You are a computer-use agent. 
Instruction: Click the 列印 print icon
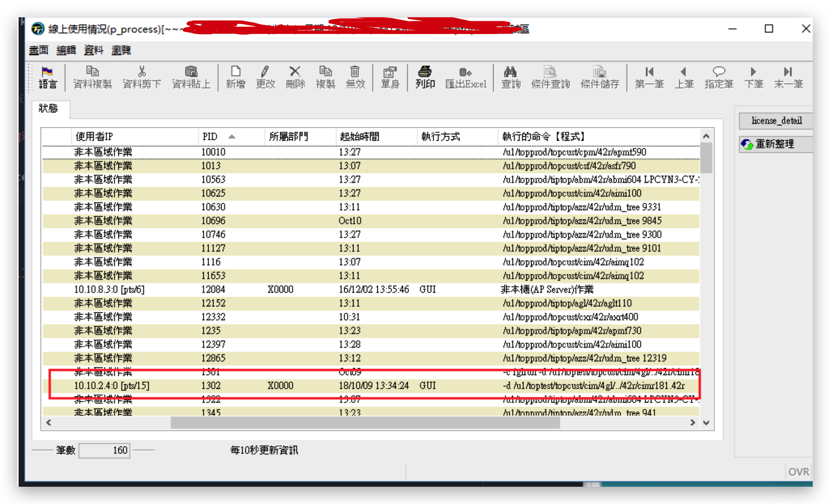(x=425, y=77)
